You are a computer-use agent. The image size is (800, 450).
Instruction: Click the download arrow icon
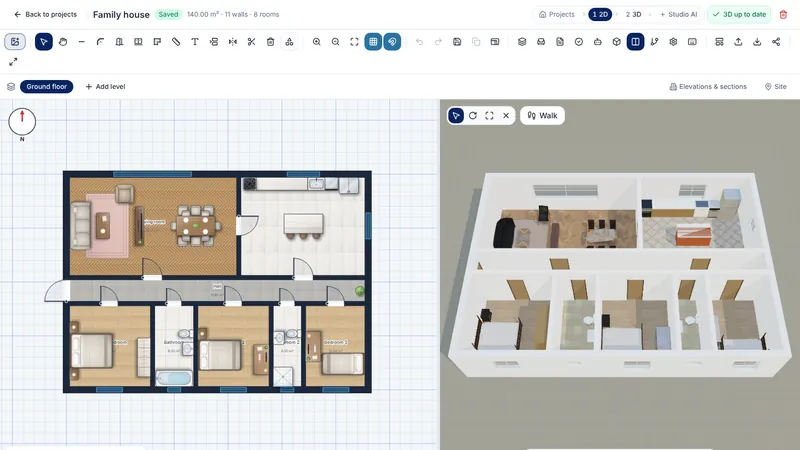coord(757,42)
